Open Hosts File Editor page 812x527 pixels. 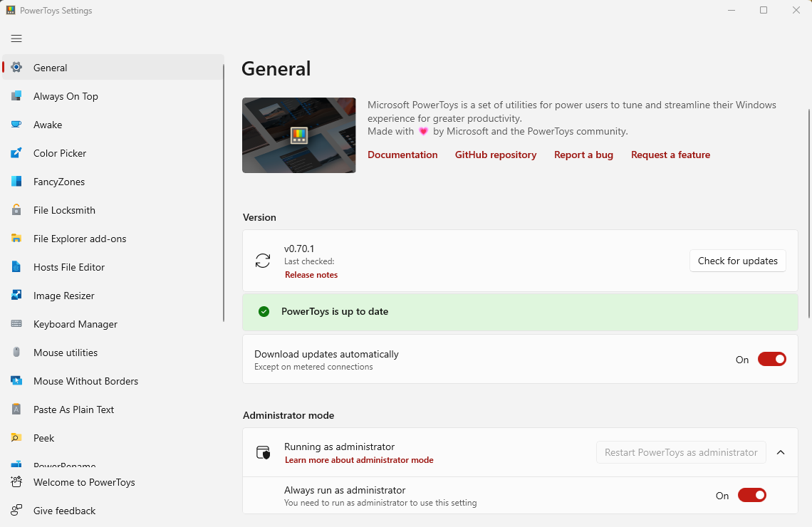pos(113,266)
